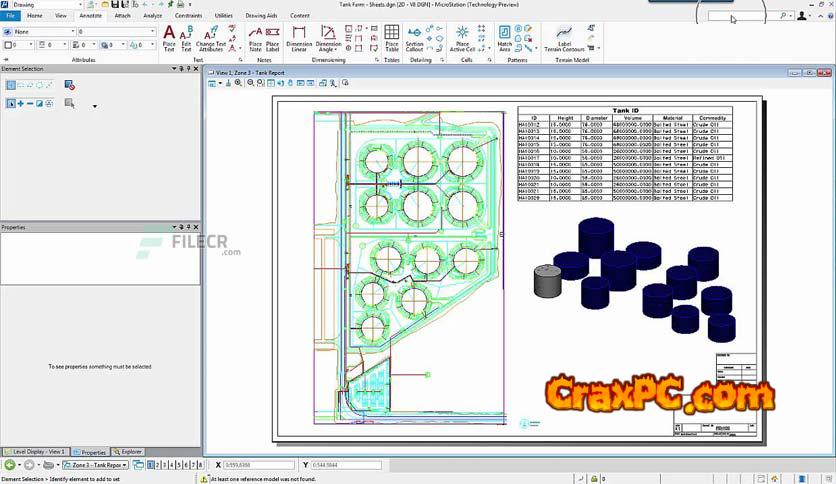This screenshot has width=836, height=484.
Task: Open the File menu
Action: [10, 16]
